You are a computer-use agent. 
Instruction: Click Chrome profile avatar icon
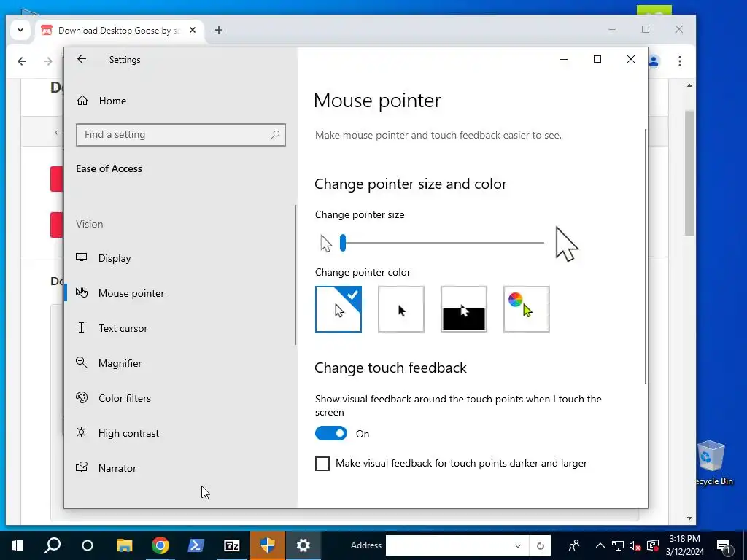click(x=654, y=61)
